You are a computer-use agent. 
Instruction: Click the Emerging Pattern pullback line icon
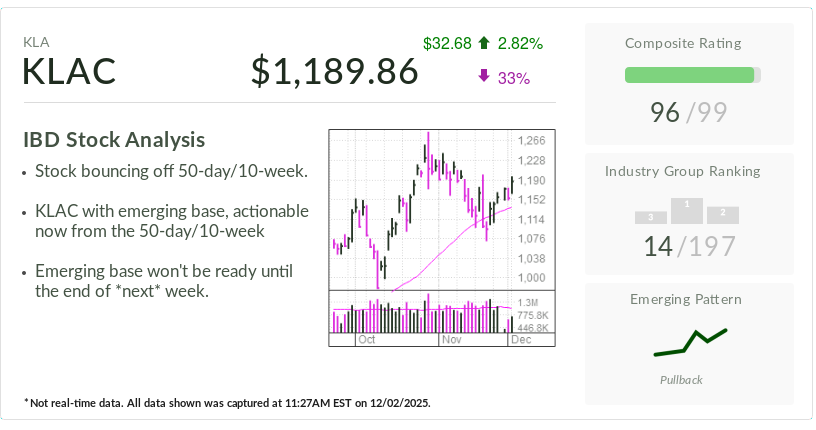click(x=690, y=342)
